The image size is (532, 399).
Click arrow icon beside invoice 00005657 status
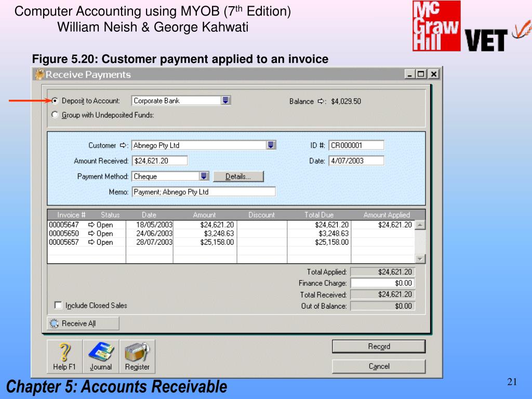[91, 242]
